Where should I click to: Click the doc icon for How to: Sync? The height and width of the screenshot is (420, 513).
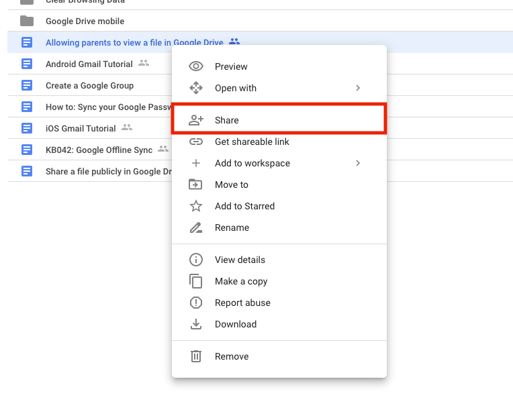point(27,107)
